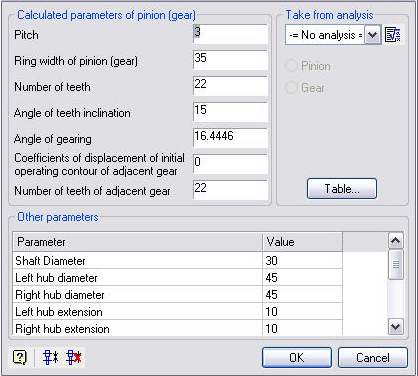418x376 pixels.
Task: Click the scroll down arrow in Other parameters
Action: pyautogui.click(x=396, y=327)
